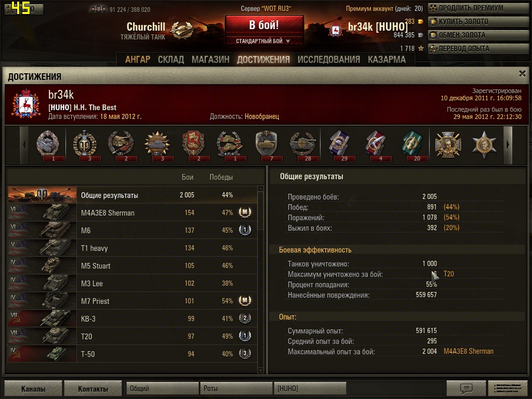Start battle with В бой! button

point(264,25)
